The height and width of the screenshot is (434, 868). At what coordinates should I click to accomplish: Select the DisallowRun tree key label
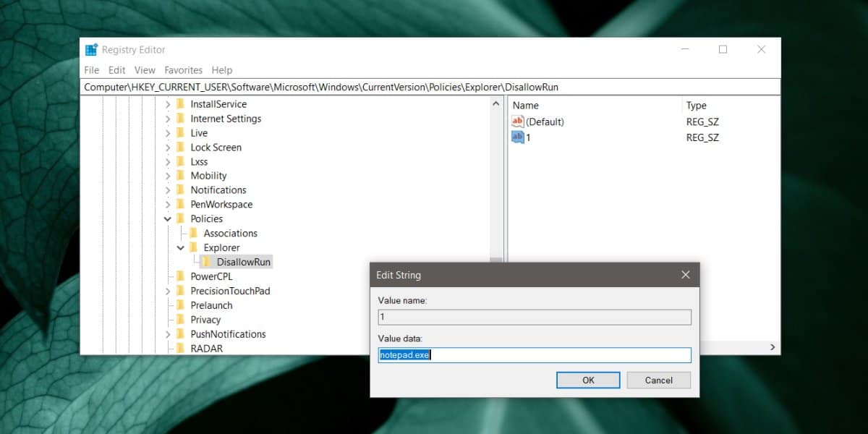pos(244,262)
